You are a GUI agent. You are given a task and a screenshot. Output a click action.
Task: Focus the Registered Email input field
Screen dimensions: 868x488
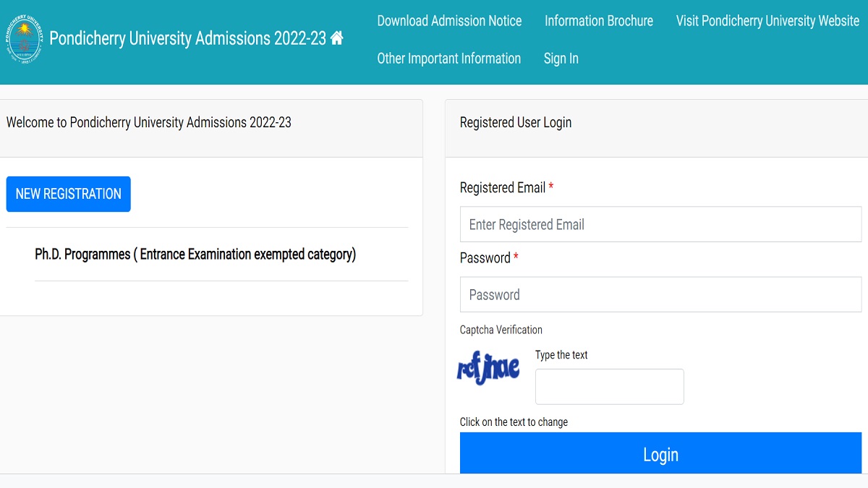(x=660, y=224)
